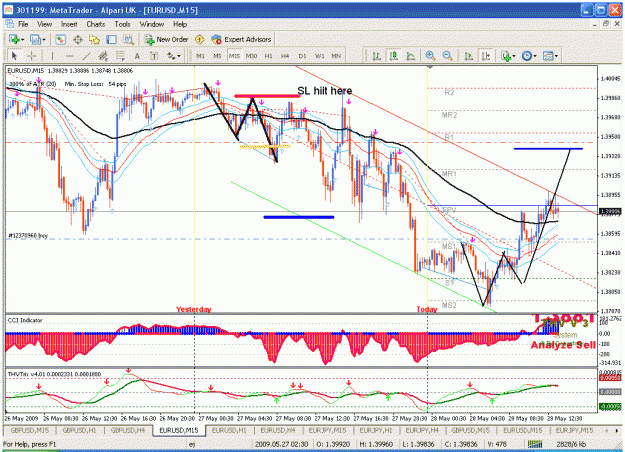625x452 pixels.
Task: Select the Crosshair tool
Action: tap(32, 56)
